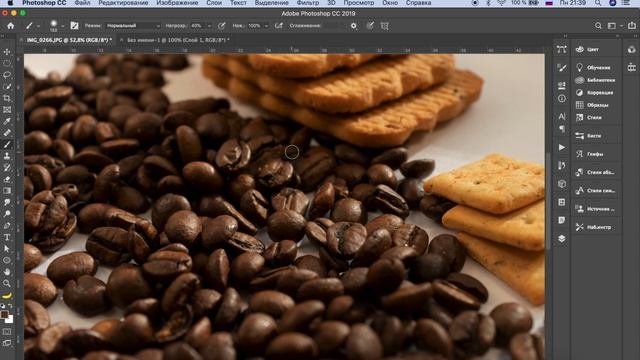The width and height of the screenshot is (640, 360).
Task: Toggle symmetry paint options butterfly icon
Action: coord(384,26)
